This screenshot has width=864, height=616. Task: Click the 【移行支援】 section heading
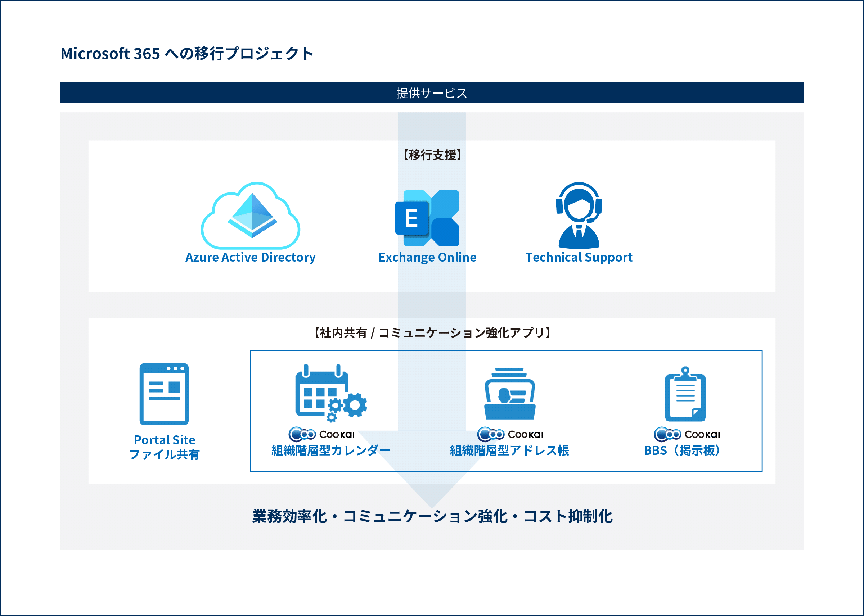tap(432, 155)
